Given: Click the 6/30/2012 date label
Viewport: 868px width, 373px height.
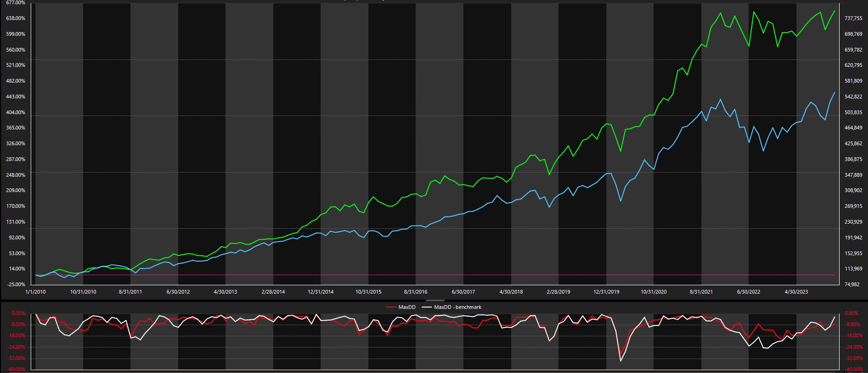Looking at the screenshot, I should pyautogui.click(x=178, y=292).
